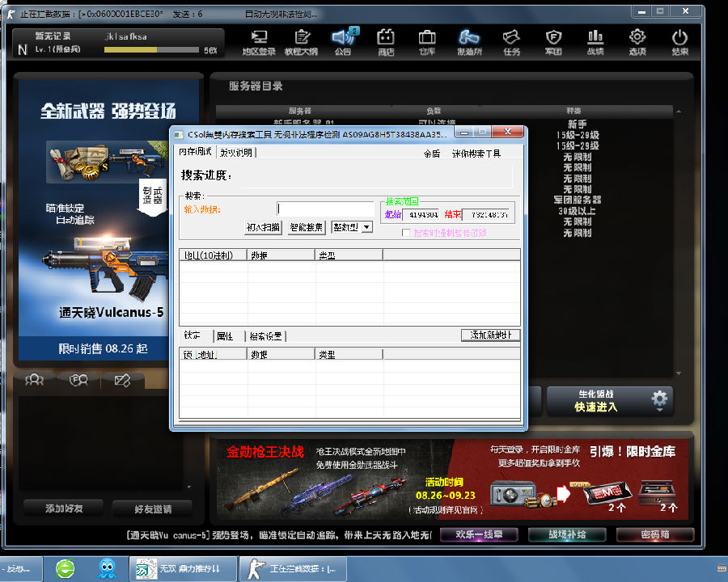Image resolution: width=728 pixels, height=582 pixels.
Task: Click the blue octopus mascot taskbar icon
Action: click(x=107, y=568)
